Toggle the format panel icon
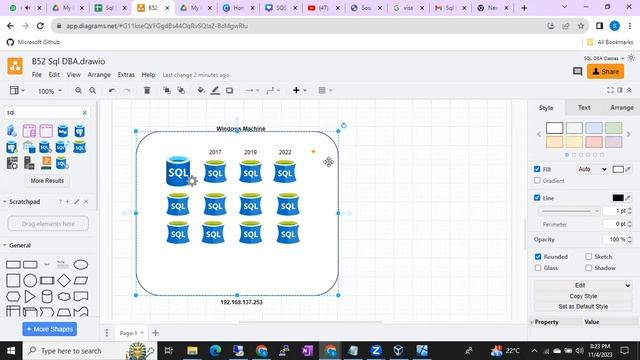The image size is (640, 360). [x=620, y=90]
